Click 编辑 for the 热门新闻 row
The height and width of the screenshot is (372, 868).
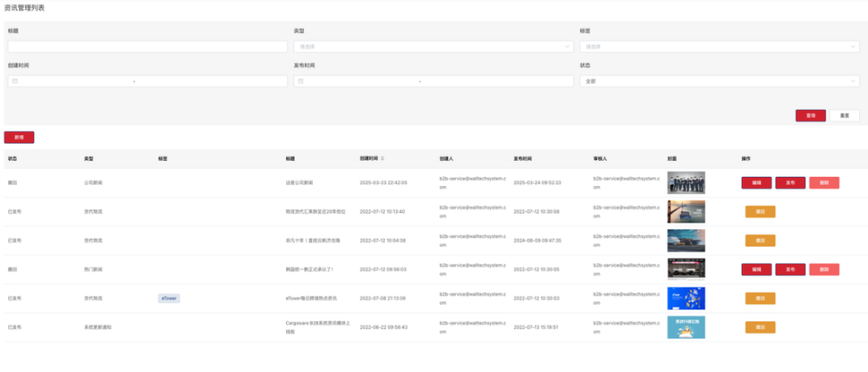pos(756,269)
